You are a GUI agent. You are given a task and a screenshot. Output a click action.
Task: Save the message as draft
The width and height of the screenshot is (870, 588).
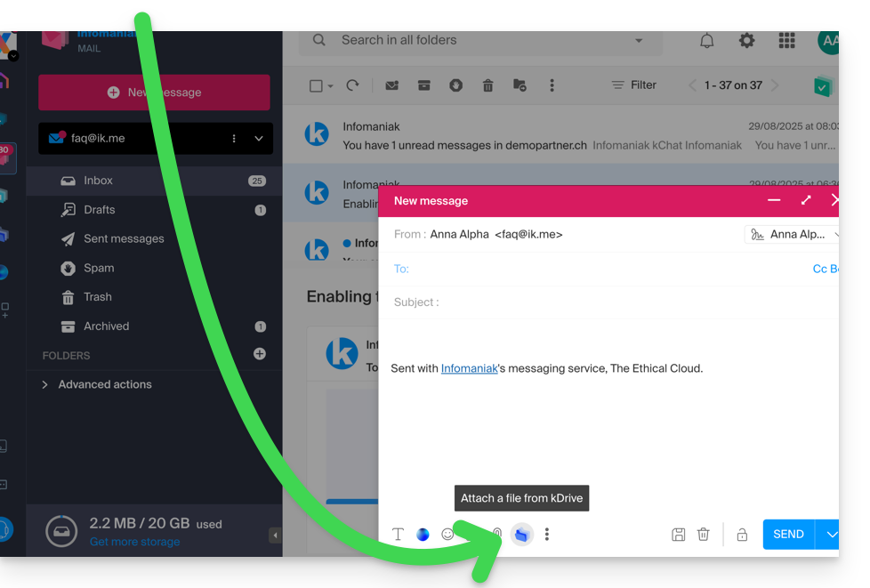tap(678, 535)
